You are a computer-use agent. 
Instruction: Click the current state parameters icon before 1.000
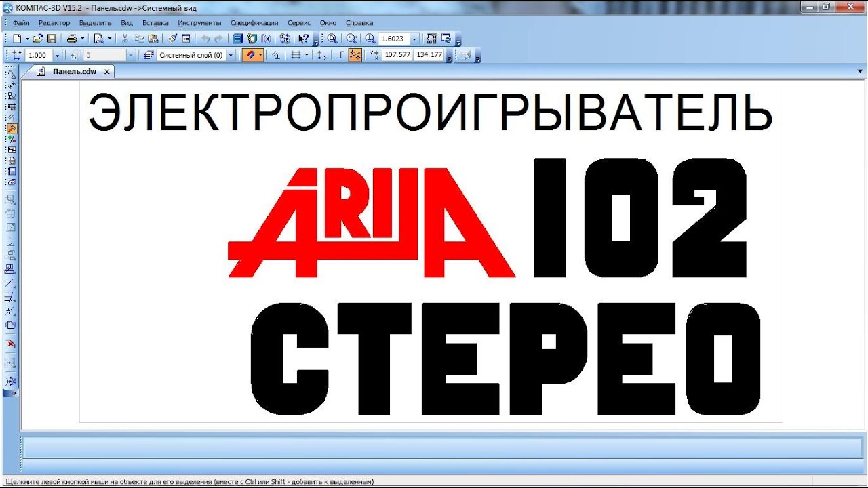tap(17, 56)
